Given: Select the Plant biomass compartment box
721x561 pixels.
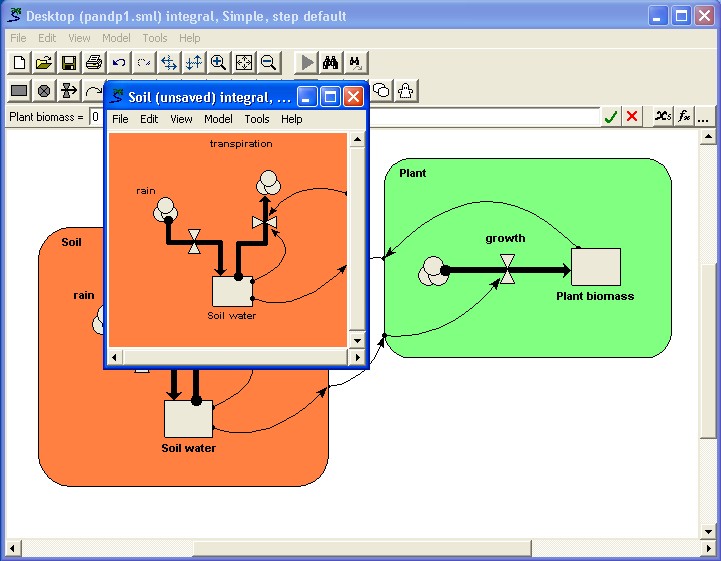Looking at the screenshot, I should pyautogui.click(x=596, y=267).
